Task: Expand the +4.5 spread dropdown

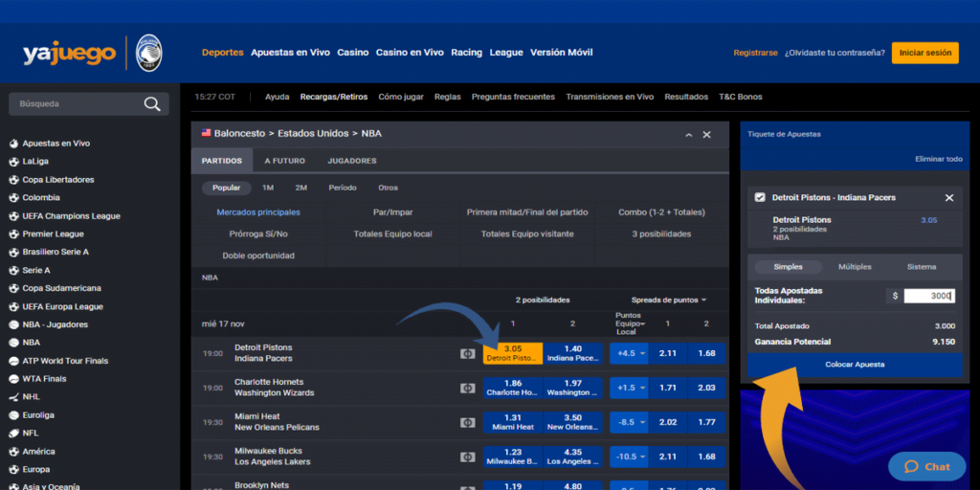Action: click(x=632, y=353)
